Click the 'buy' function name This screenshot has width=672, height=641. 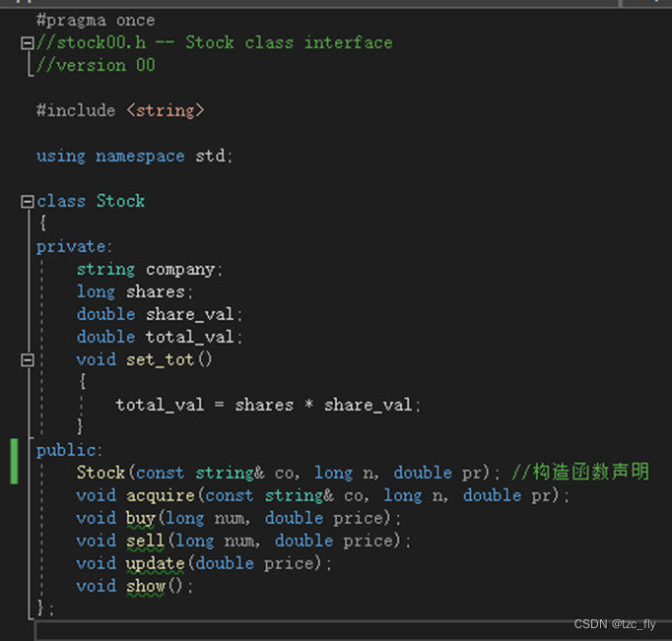click(x=140, y=518)
